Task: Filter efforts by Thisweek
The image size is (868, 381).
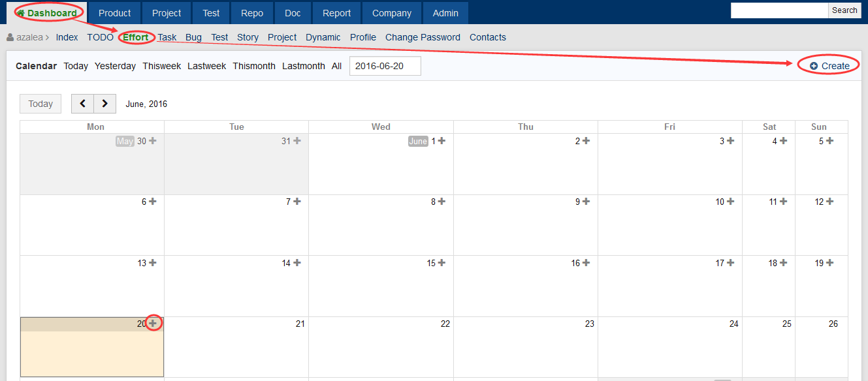Action: pos(162,66)
